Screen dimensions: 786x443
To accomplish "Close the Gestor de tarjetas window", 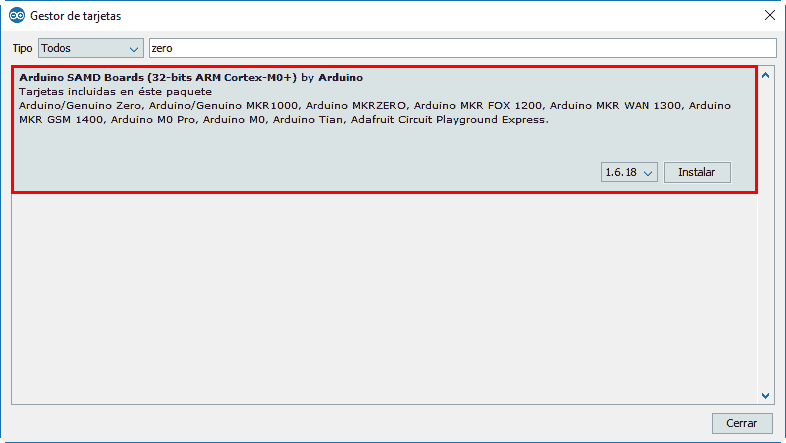I will click(770, 16).
